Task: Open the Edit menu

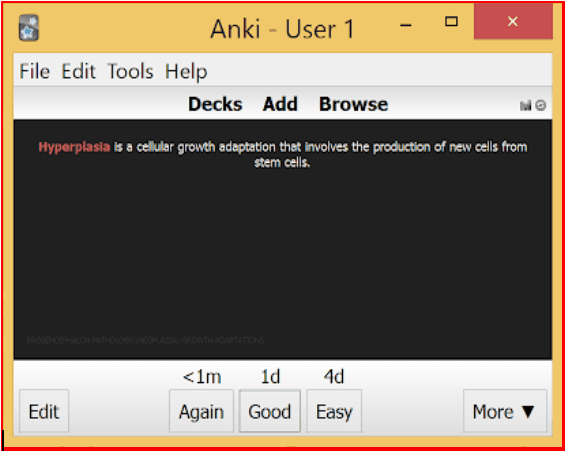Action: [78, 71]
